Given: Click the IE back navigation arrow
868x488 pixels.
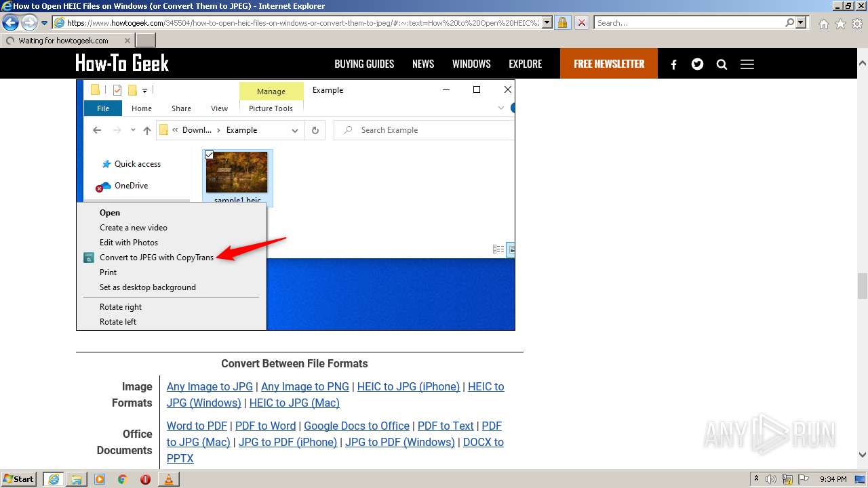Looking at the screenshot, I should (x=10, y=23).
